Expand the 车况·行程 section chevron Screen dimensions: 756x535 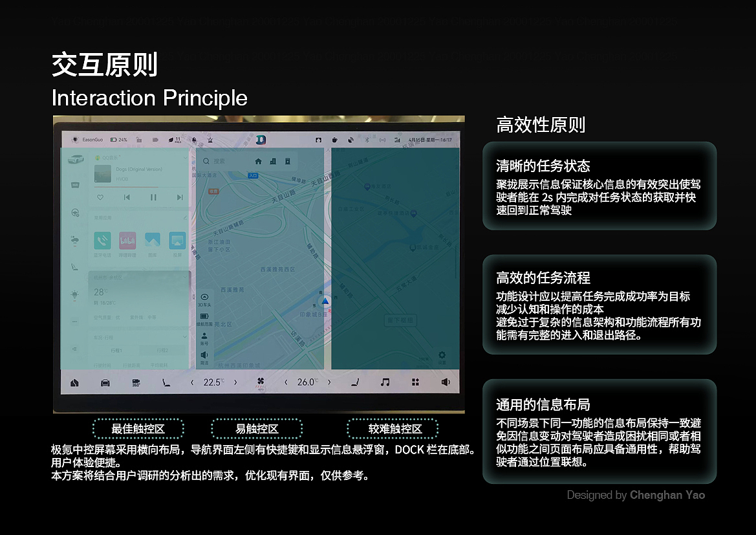pos(186,336)
